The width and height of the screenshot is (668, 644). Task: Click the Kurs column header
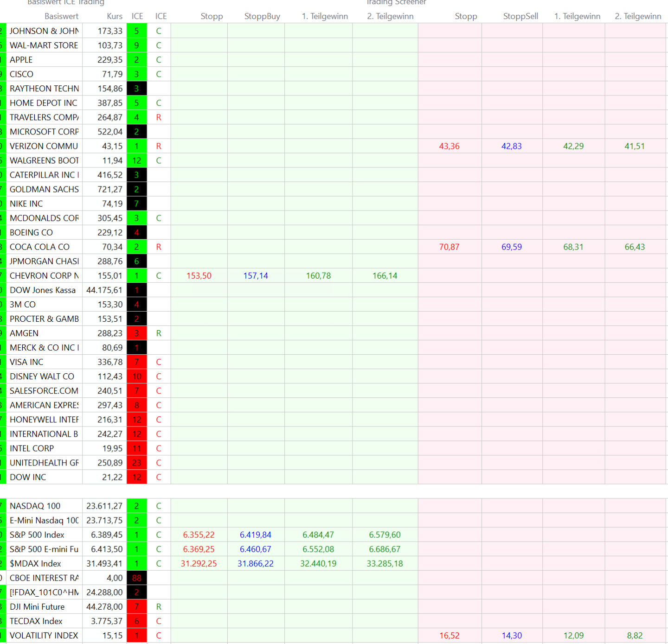click(115, 16)
